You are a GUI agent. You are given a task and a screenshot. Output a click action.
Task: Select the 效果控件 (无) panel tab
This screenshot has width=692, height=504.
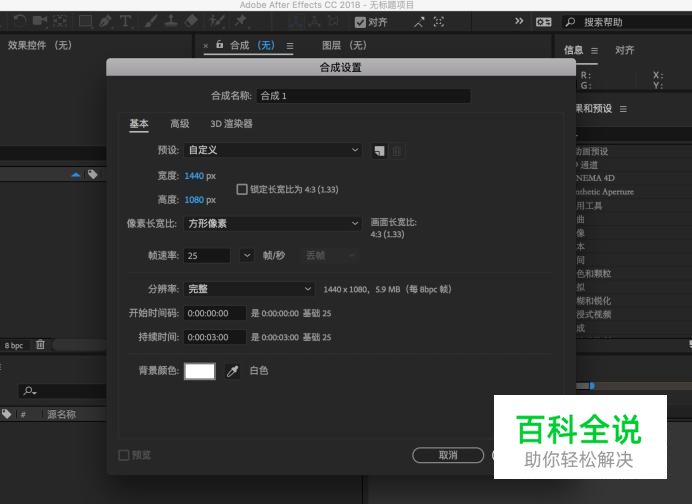pos(39,45)
